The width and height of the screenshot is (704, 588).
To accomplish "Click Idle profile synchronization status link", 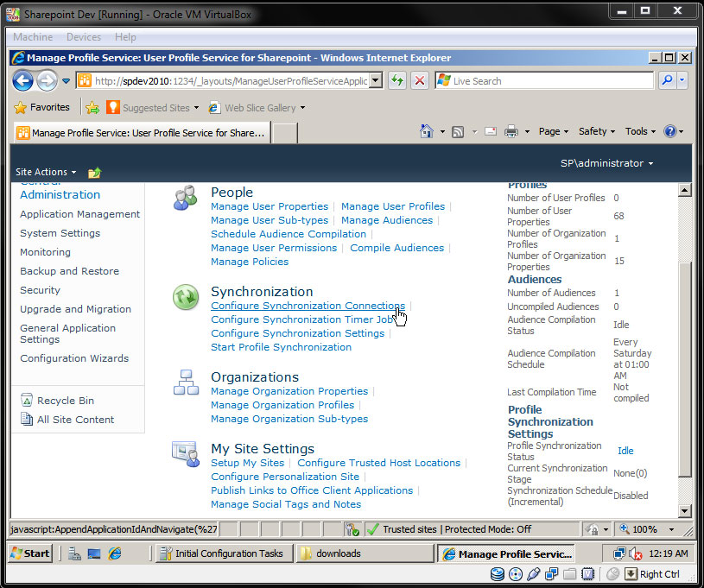I will click(625, 451).
